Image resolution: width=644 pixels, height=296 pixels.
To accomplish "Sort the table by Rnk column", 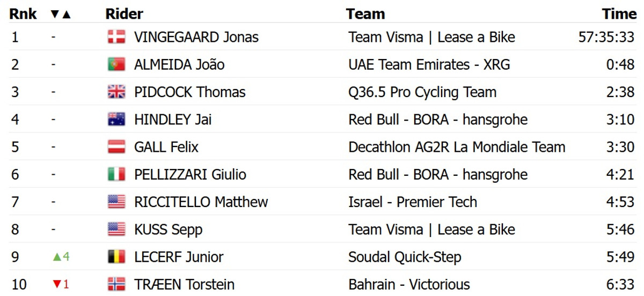I will click(x=23, y=14).
